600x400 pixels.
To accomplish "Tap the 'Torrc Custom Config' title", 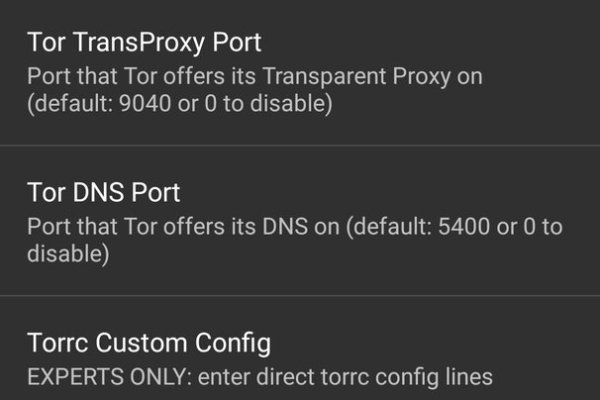I will pyautogui.click(x=149, y=343).
